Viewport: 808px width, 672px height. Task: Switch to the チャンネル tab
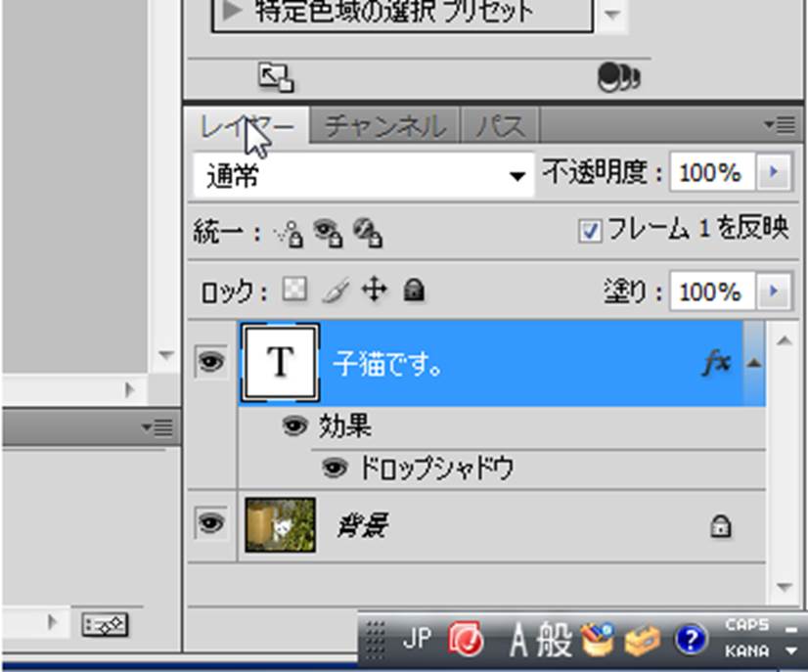coord(384,126)
